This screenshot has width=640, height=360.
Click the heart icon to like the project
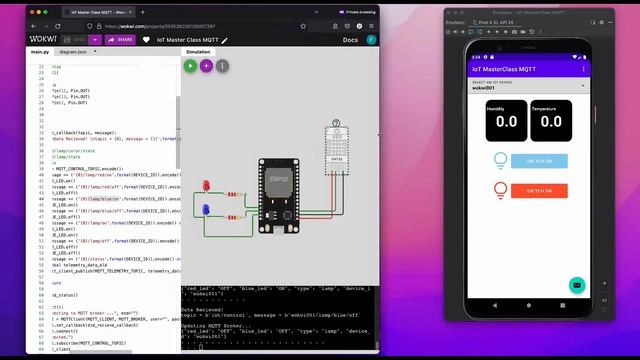[x=146, y=40]
